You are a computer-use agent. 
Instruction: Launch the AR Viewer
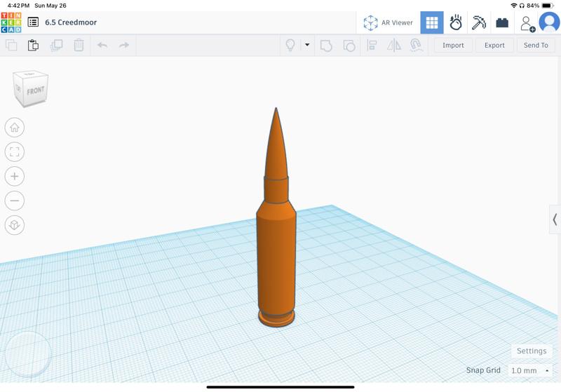388,22
